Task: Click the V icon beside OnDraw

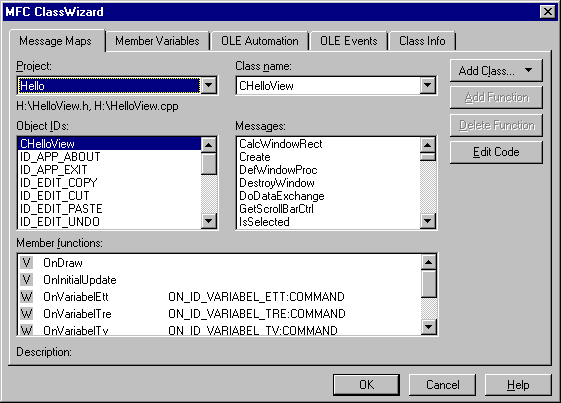Action: coord(26,263)
